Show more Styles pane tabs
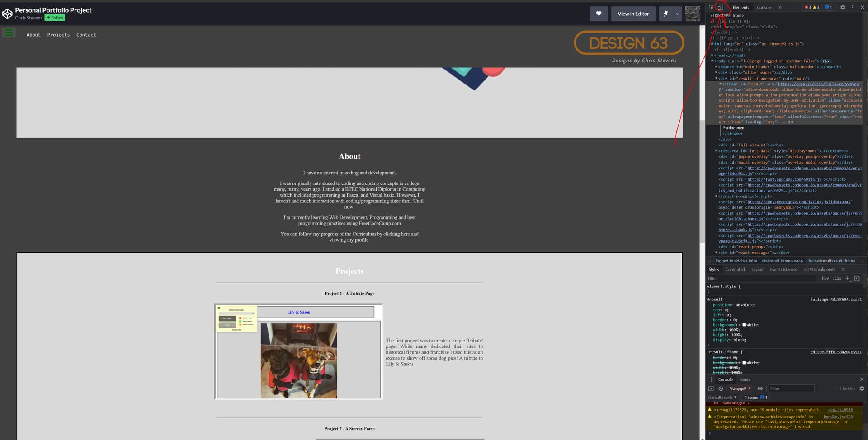The height and width of the screenshot is (440, 868). coord(843,269)
